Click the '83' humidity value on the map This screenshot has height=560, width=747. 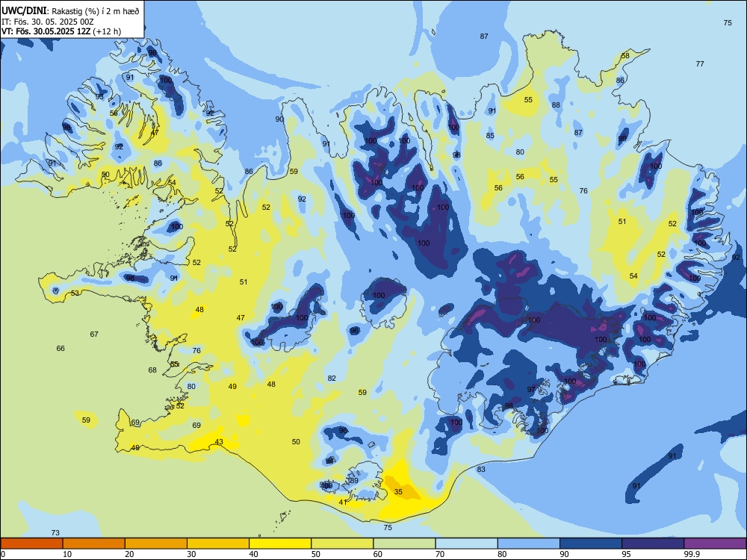(481, 469)
